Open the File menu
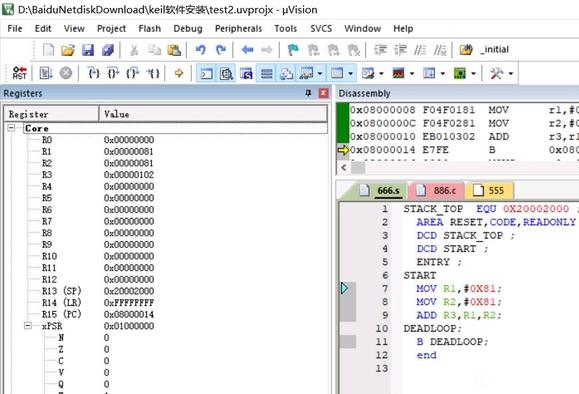This screenshot has width=579, height=394. pos(15,28)
